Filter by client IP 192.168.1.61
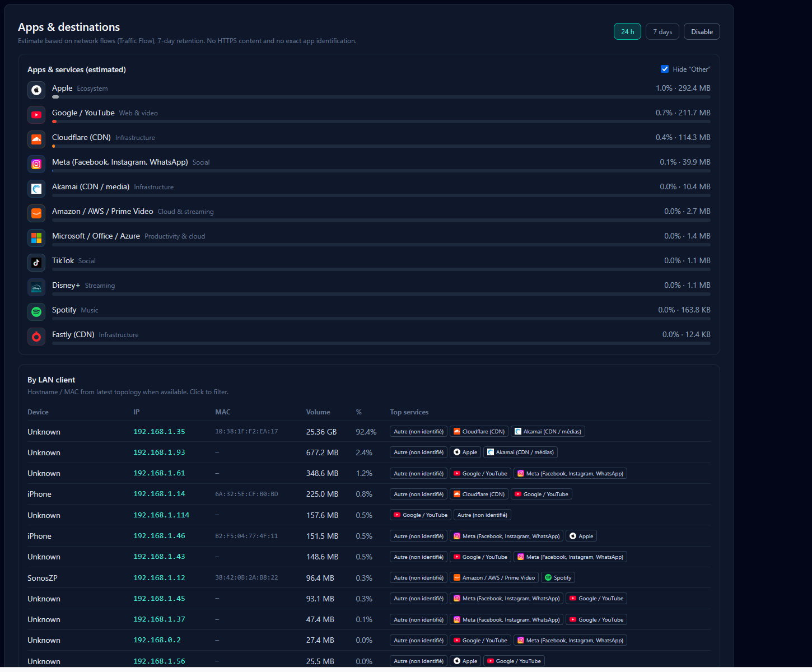 pos(159,473)
